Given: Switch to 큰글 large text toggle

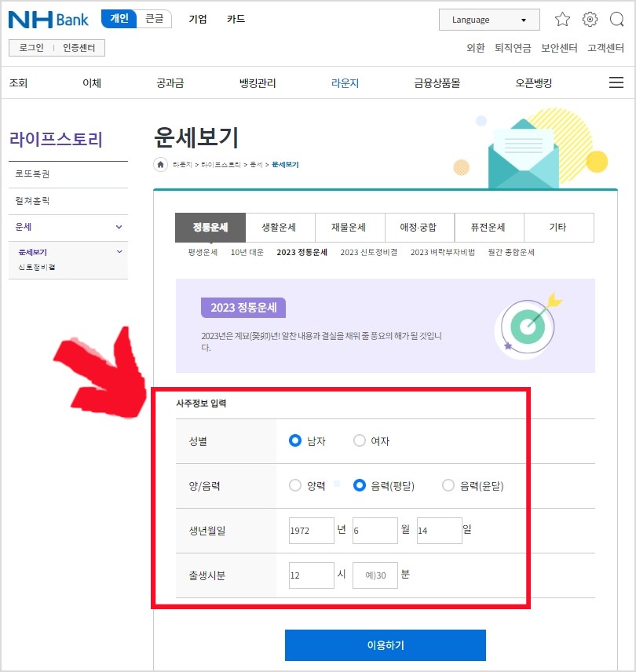Looking at the screenshot, I should tap(154, 19).
